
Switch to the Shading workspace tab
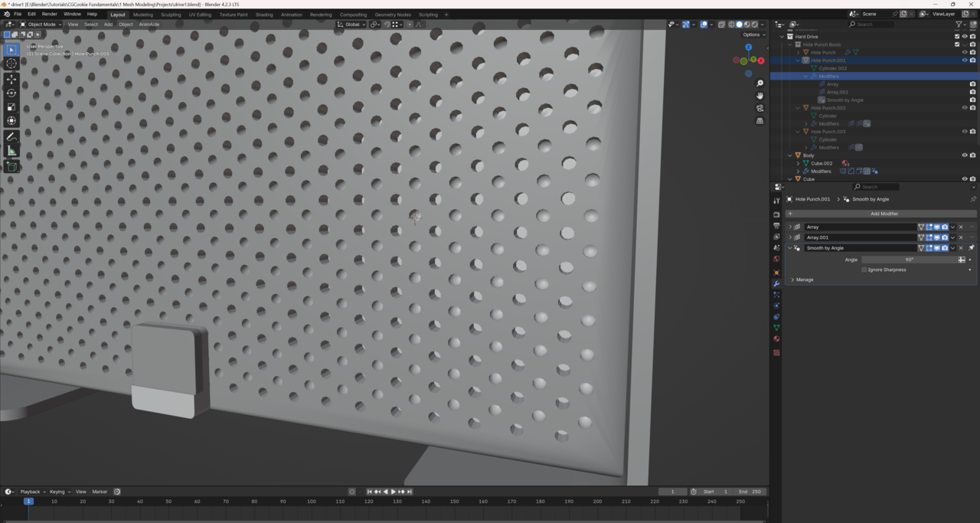[263, 15]
